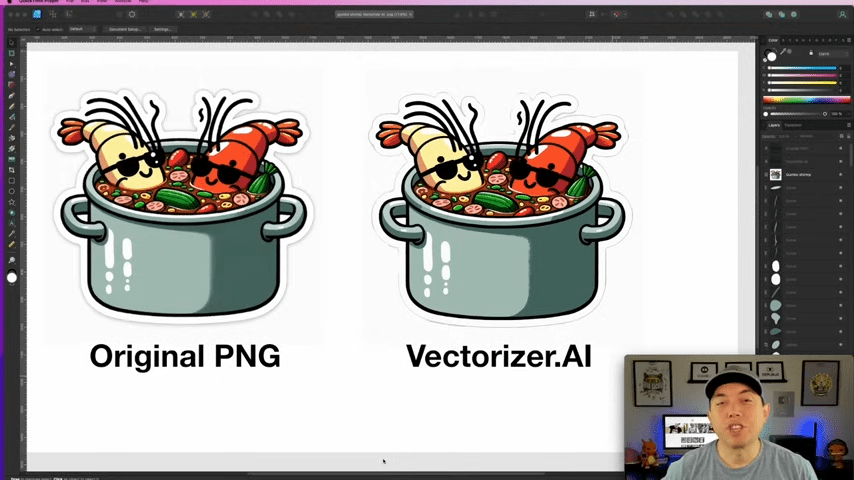The height and width of the screenshot is (480, 854).
Task: Switch to Export Persona
Action: [x=69, y=14]
